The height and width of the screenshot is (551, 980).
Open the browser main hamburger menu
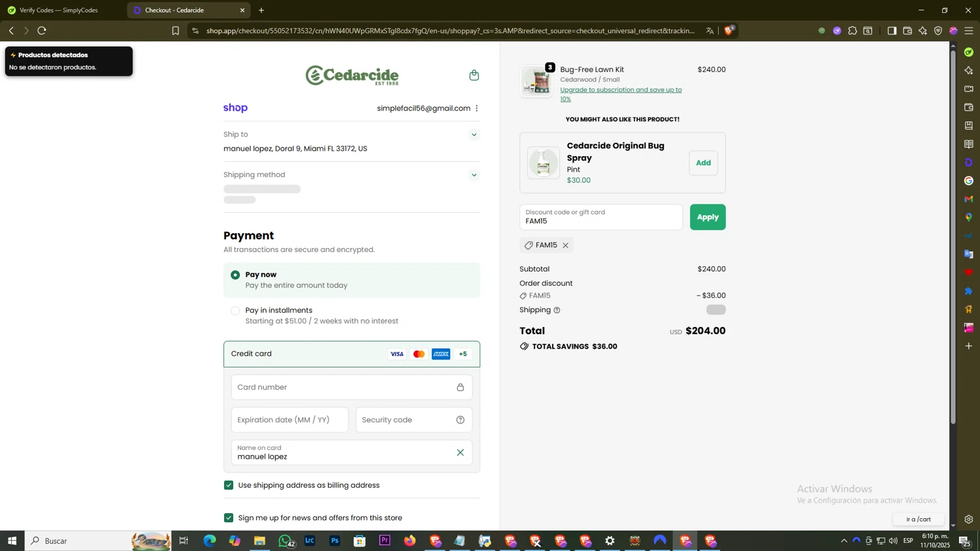969,31
